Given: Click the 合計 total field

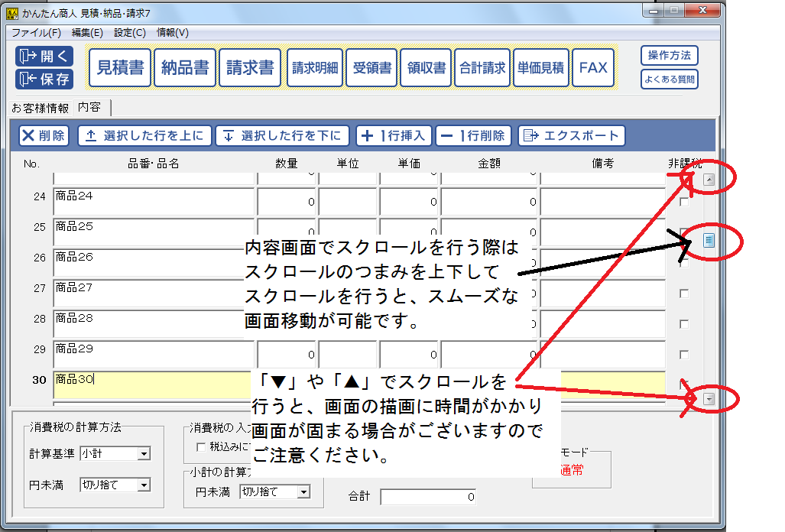Looking at the screenshot, I should 429,497.
